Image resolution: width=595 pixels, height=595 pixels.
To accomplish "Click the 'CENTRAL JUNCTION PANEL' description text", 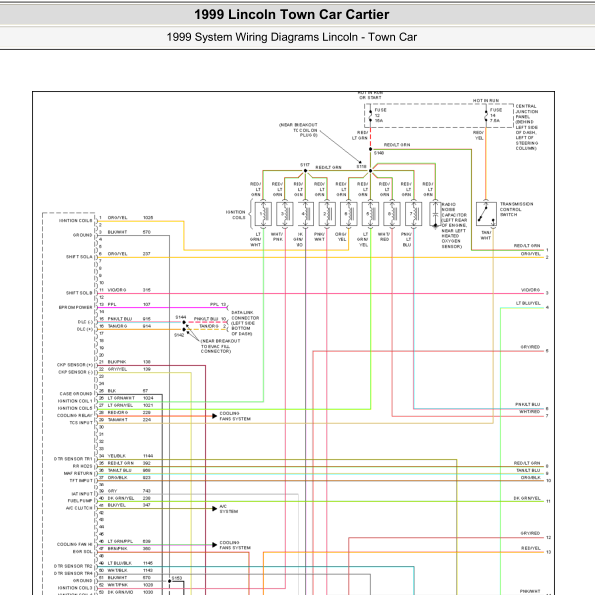I will tap(527, 127).
